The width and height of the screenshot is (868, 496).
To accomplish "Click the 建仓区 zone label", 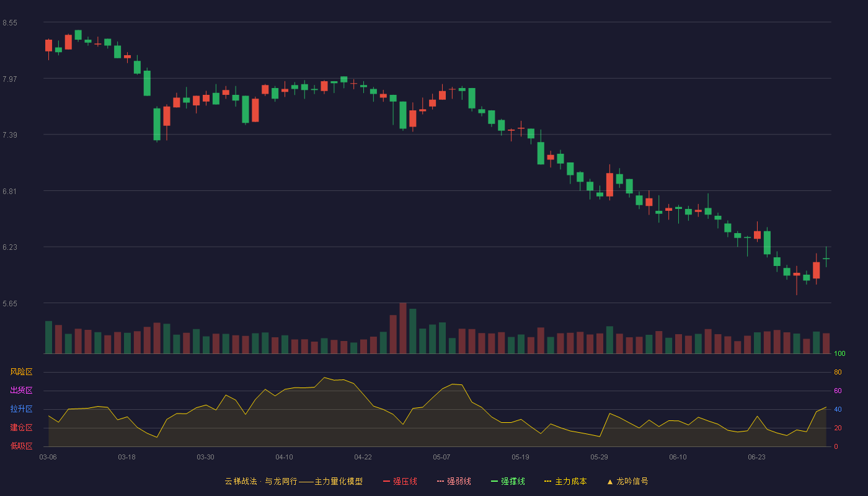I will click(21, 428).
